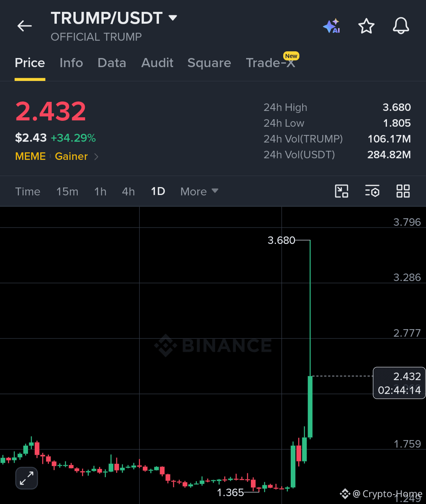Open the chart layout grid icon
The width and height of the screenshot is (426, 504).
tap(403, 191)
